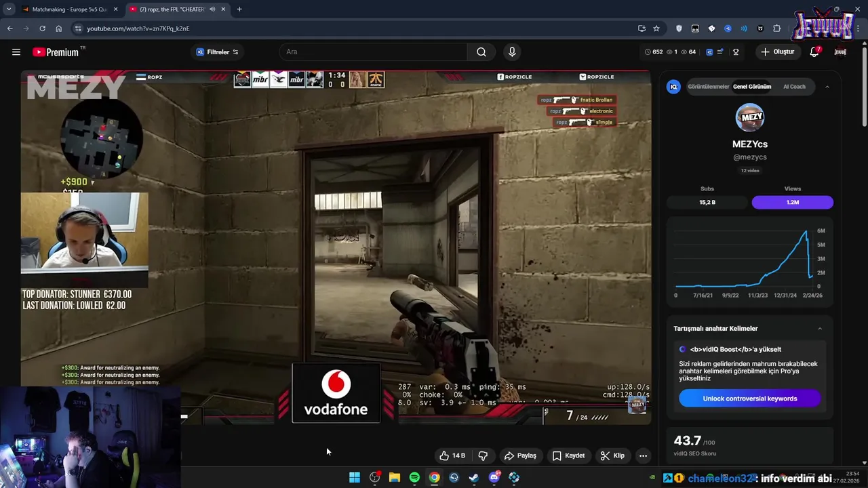Open the vidIQ checklist icon in header

[x=721, y=52]
